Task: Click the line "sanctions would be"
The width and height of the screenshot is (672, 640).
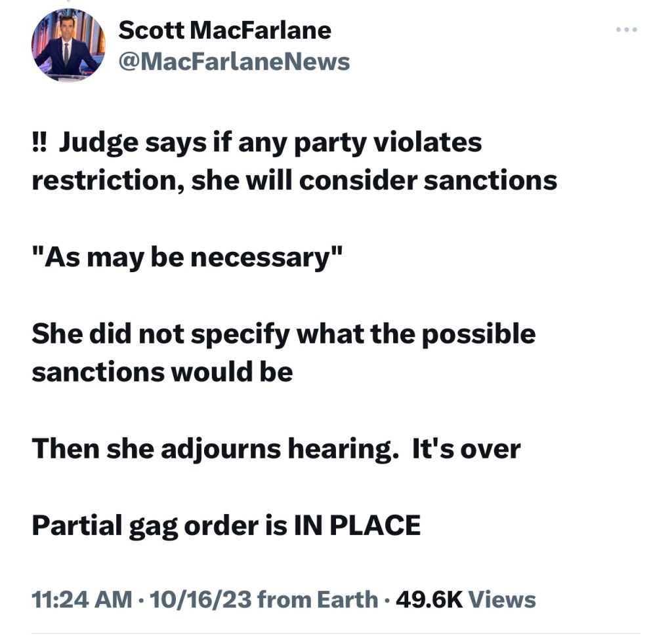Action: [162, 372]
